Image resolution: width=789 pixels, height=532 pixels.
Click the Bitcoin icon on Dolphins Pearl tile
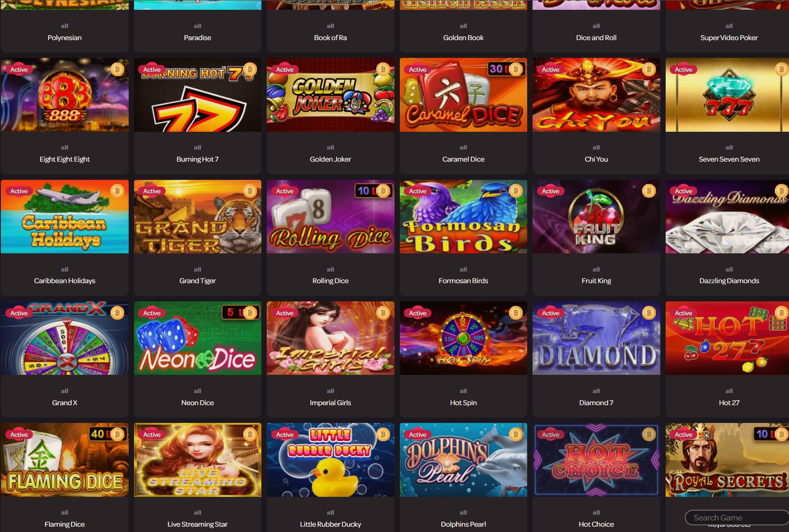pyautogui.click(x=516, y=435)
